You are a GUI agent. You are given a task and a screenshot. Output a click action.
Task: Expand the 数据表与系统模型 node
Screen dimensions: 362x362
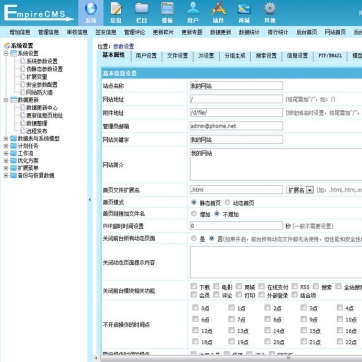coord(6,138)
